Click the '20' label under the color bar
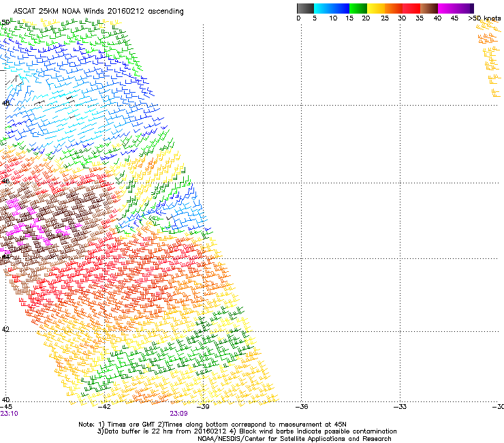The width and height of the screenshot is (504, 443). tap(366, 18)
